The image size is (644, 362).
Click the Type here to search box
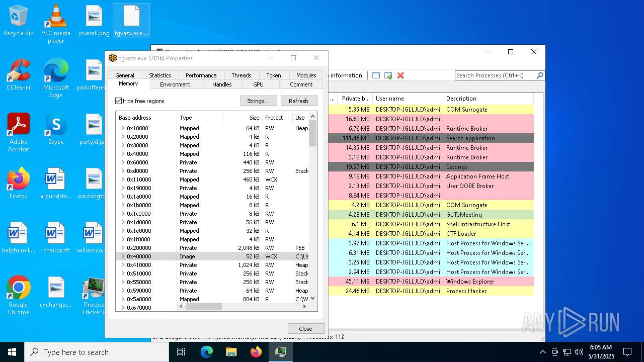click(x=97, y=352)
